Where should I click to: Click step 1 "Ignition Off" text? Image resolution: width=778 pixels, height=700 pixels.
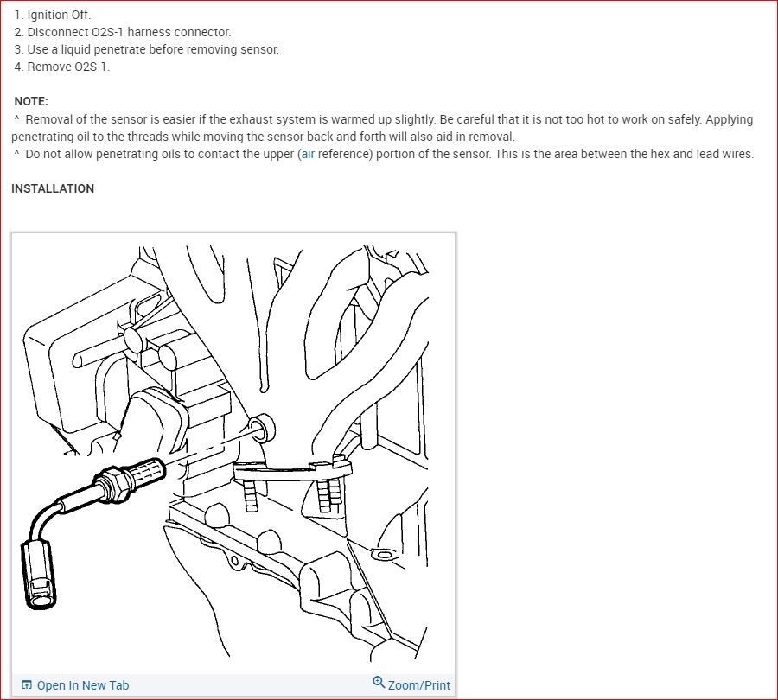(53, 15)
